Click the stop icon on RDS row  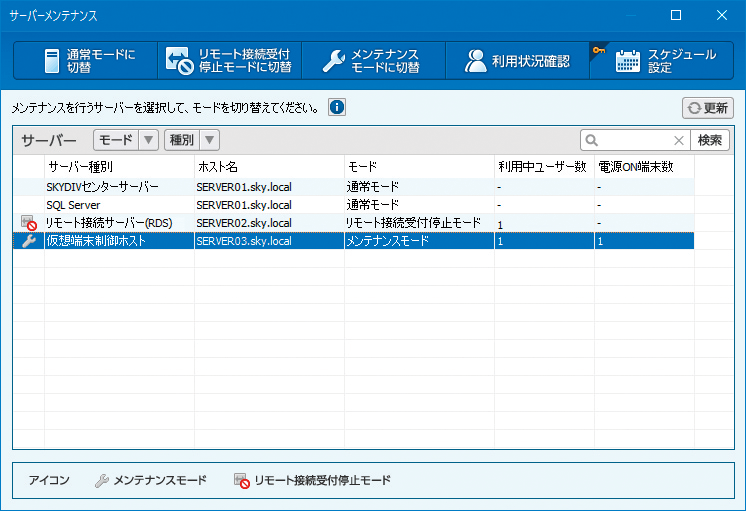(28, 223)
